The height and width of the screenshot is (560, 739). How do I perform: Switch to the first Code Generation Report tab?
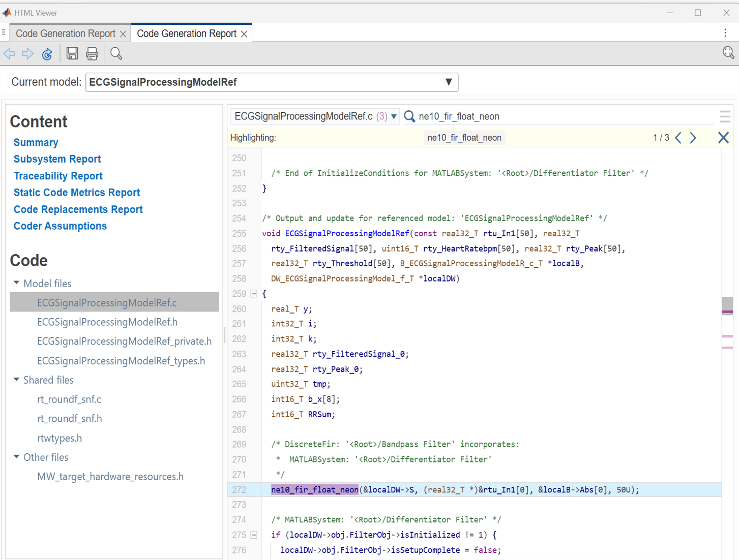pyautogui.click(x=66, y=34)
